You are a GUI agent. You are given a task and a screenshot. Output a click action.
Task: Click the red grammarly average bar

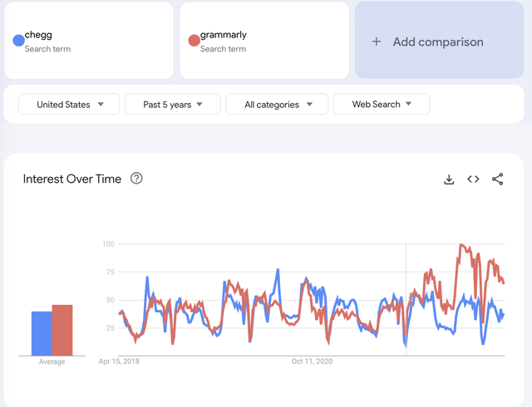point(62,330)
